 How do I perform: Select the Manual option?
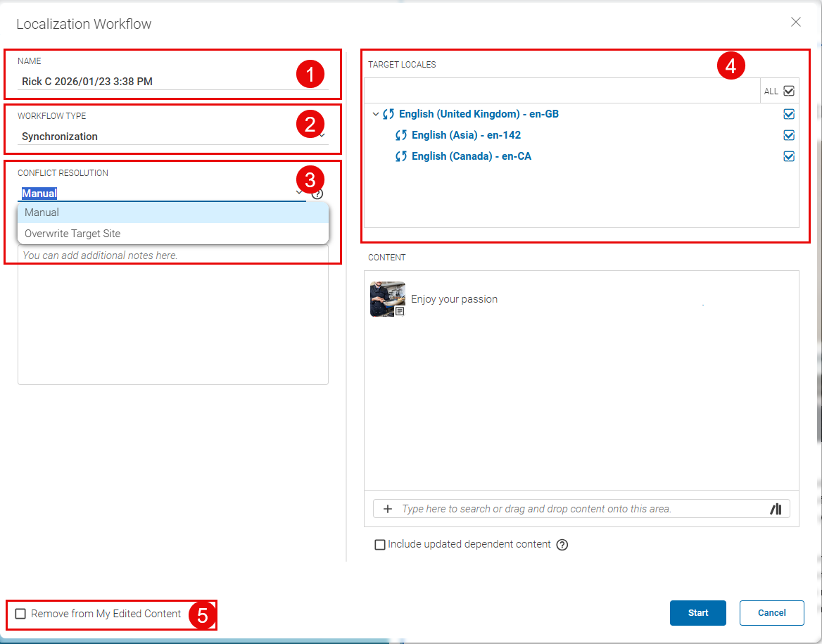(x=42, y=212)
